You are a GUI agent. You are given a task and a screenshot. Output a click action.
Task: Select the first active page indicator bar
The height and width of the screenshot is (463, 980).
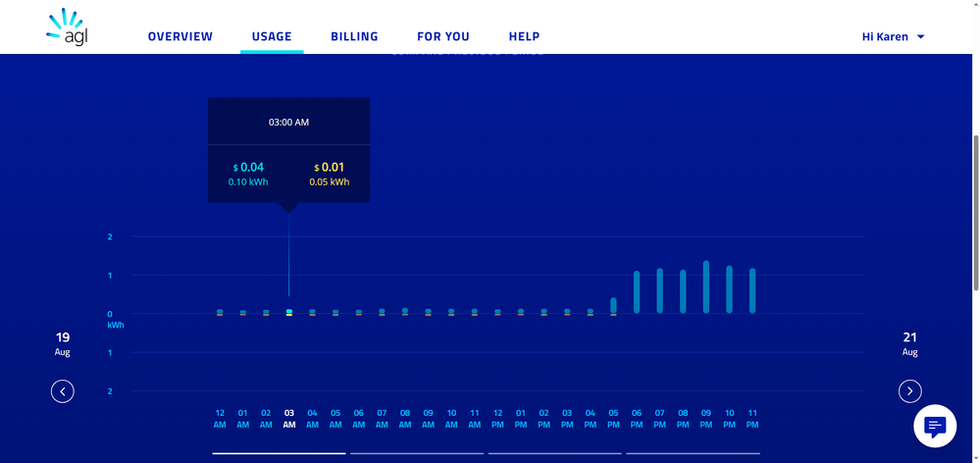click(279, 453)
